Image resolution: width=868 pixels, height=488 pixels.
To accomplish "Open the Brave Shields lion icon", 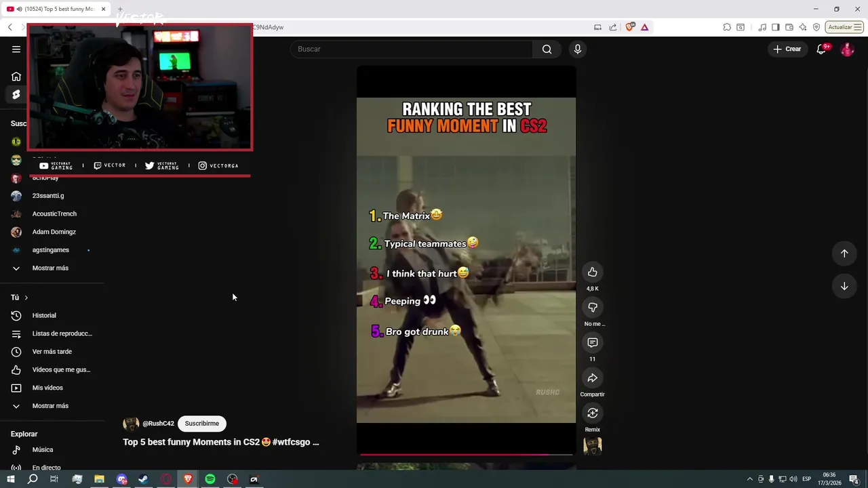I will 630,27.
